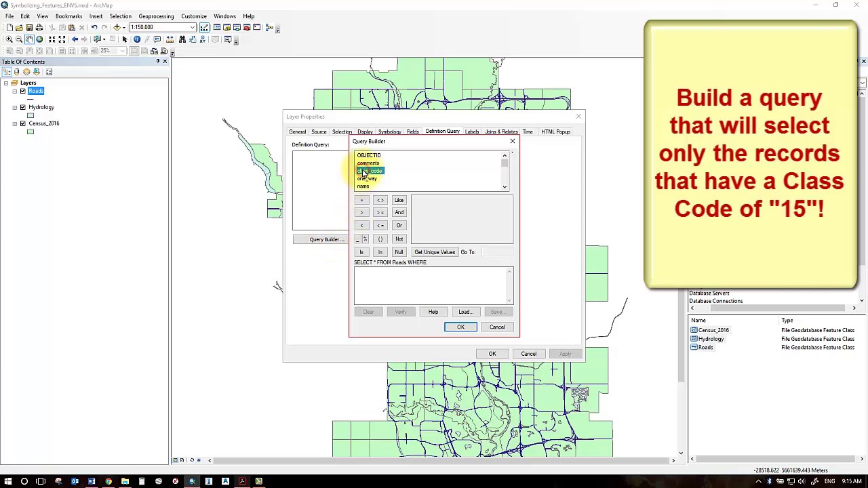Cancel the Query Builder dialog
The width and height of the screenshot is (868, 488).
point(497,327)
